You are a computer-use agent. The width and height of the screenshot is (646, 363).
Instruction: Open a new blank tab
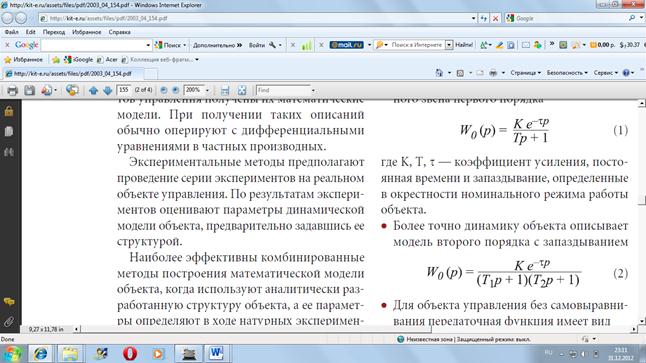coord(151,74)
